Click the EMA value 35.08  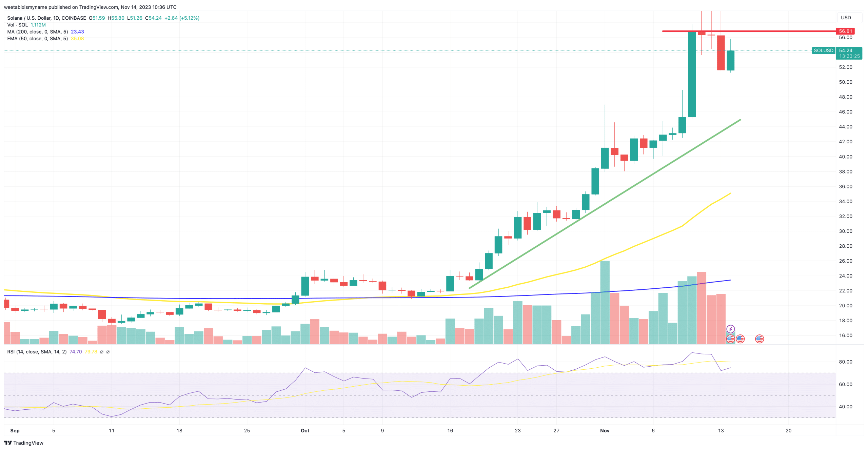pyautogui.click(x=77, y=39)
